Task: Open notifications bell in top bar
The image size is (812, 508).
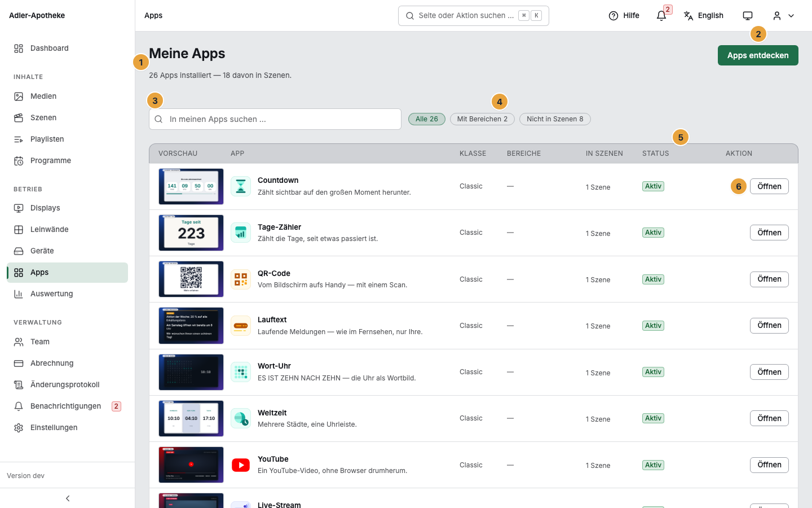Action: point(661,16)
